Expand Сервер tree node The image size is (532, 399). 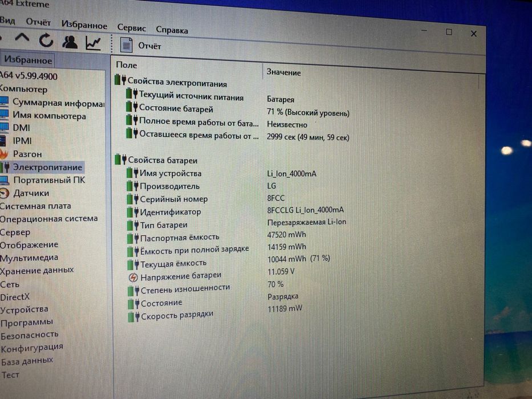point(15,232)
